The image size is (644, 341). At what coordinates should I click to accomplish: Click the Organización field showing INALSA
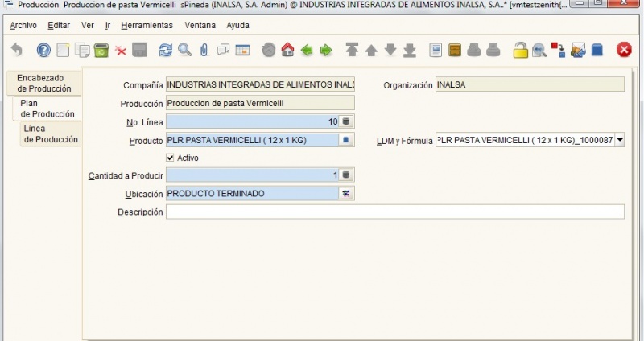coord(530,84)
